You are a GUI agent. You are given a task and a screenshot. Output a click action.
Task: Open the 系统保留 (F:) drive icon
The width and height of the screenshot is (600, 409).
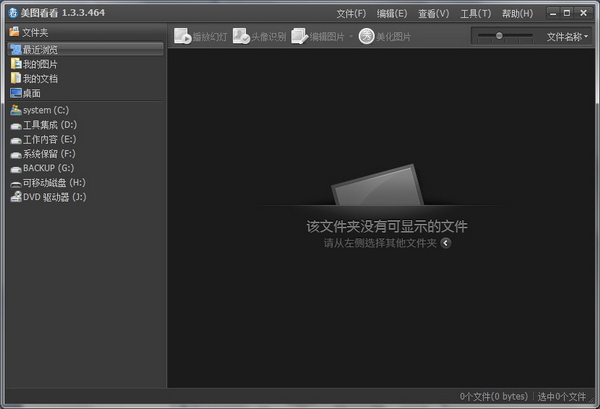16,155
